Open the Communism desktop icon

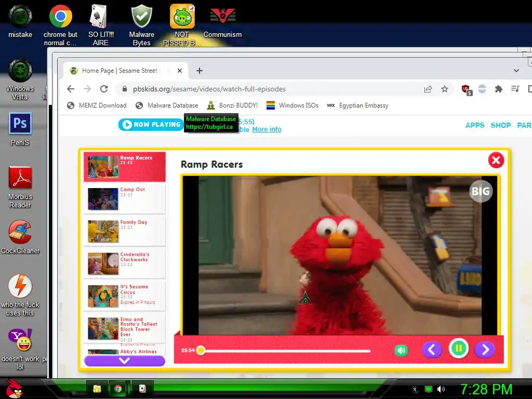pos(222,21)
